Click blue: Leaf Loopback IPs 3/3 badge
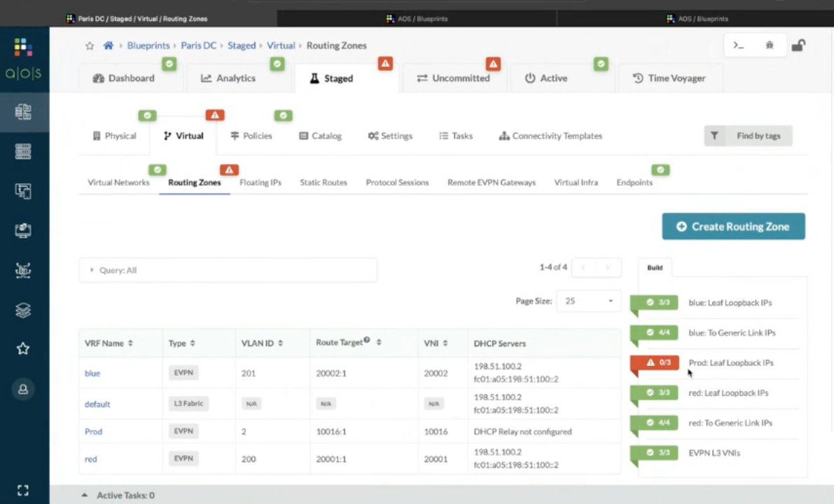This screenshot has height=504, width=834. click(x=654, y=302)
